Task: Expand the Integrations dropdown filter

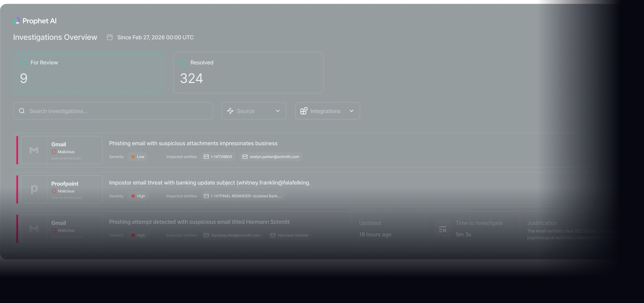Action: tap(351, 111)
